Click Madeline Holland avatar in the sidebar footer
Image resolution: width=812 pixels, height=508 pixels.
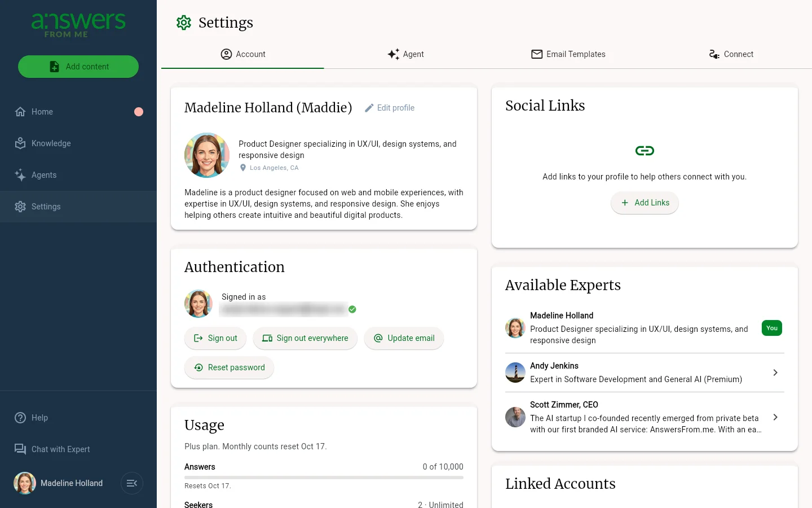click(x=25, y=483)
